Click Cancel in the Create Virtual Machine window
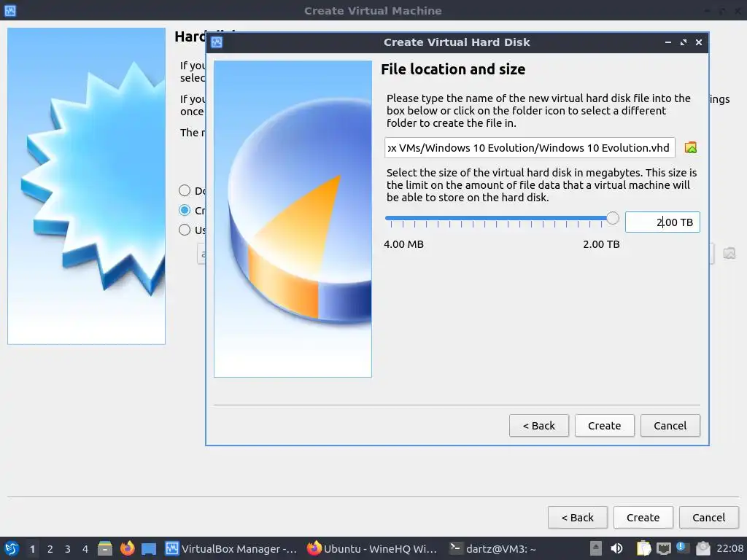747x560 pixels. [708, 518]
